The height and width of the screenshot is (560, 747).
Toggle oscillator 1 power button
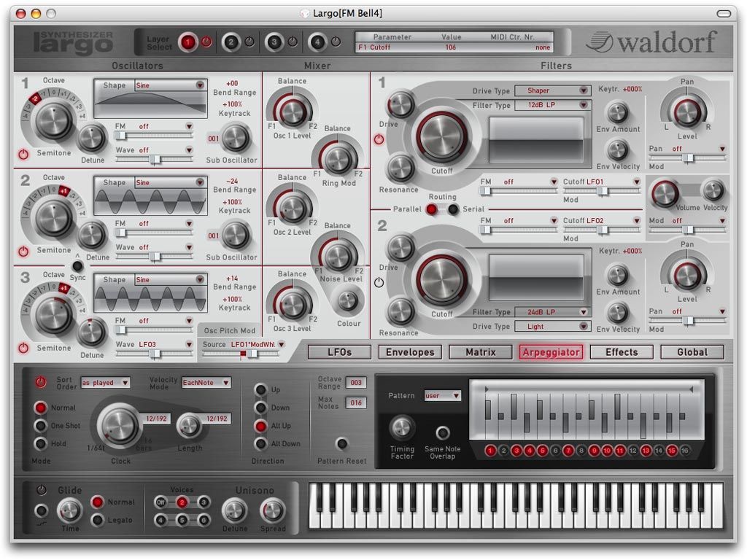tap(23, 155)
